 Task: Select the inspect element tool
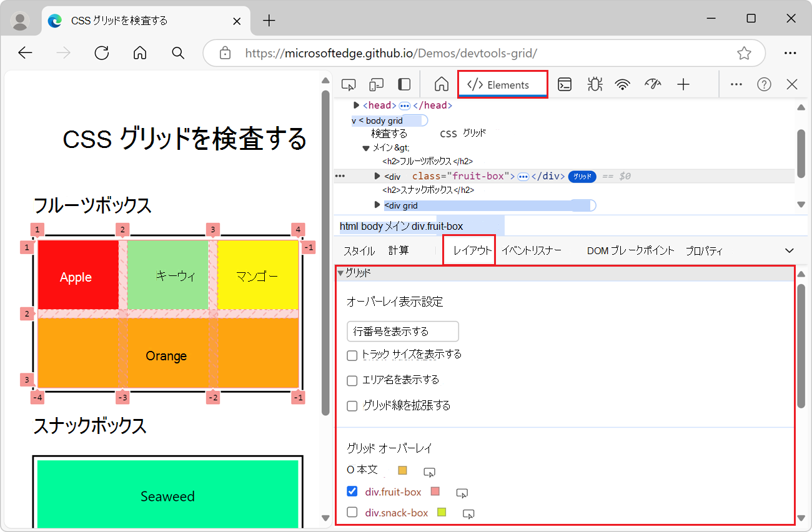point(348,83)
